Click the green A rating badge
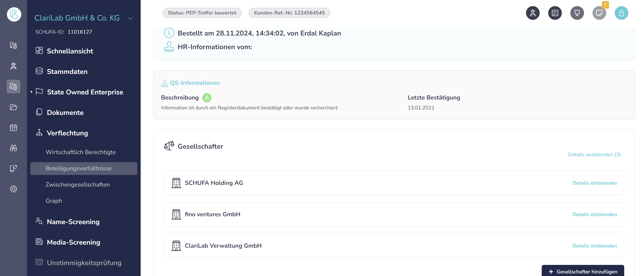This screenshot has width=644, height=276. (x=207, y=98)
